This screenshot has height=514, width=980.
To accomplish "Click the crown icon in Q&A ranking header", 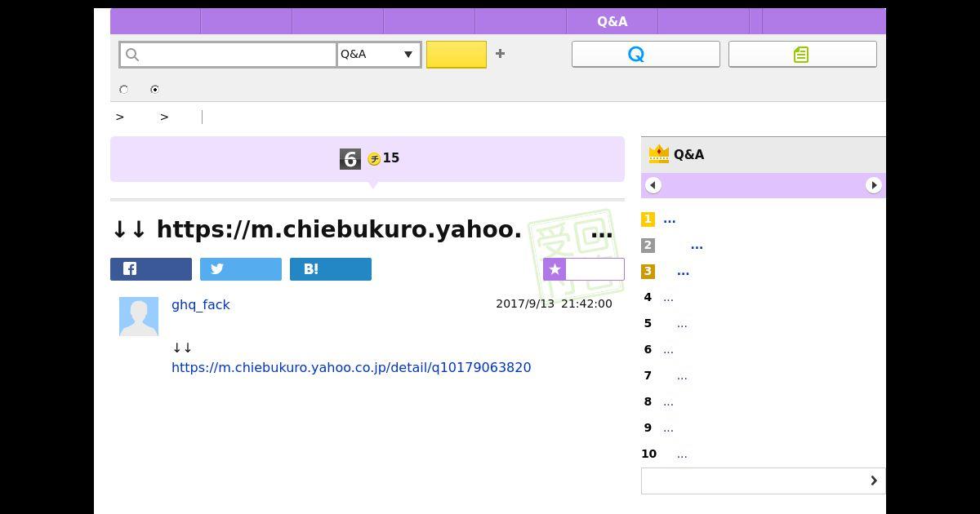I will pos(658,153).
